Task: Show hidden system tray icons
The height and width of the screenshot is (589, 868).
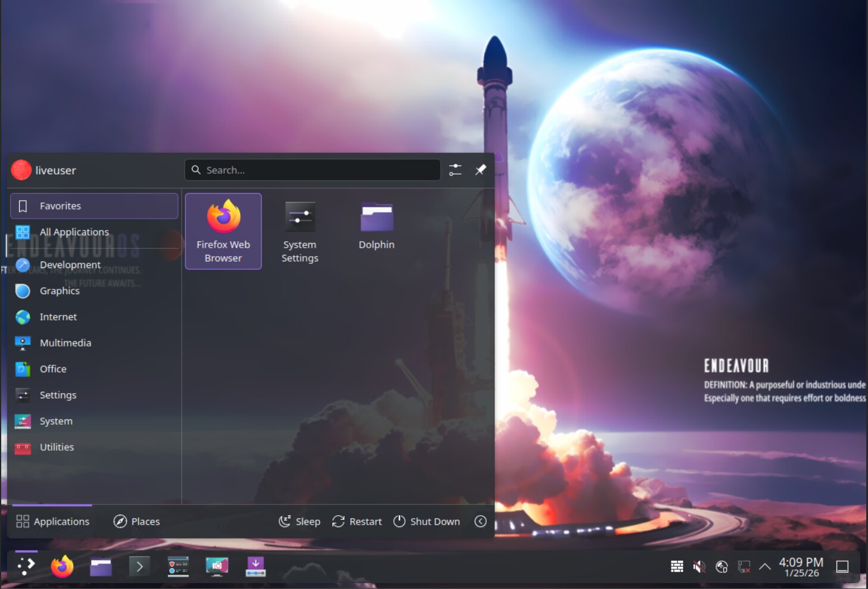Action: click(x=765, y=566)
